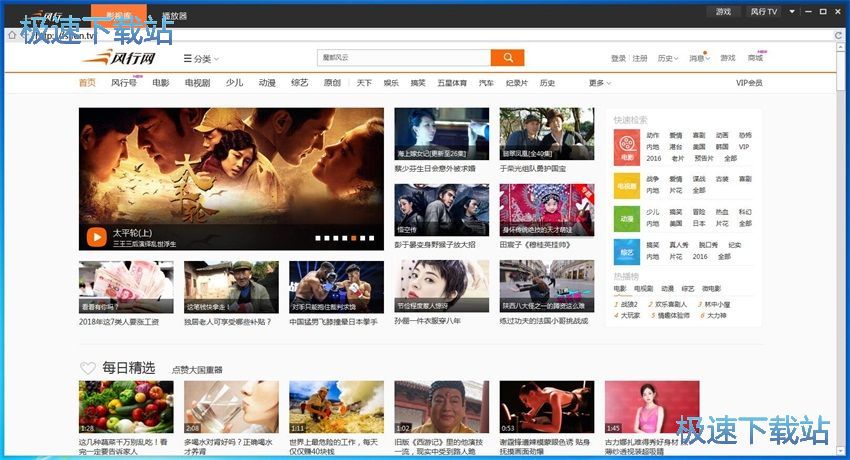Open 欢乐喜剧人 in the 热播榜 list
Screen dimensions: 850x460
[x=671, y=304]
